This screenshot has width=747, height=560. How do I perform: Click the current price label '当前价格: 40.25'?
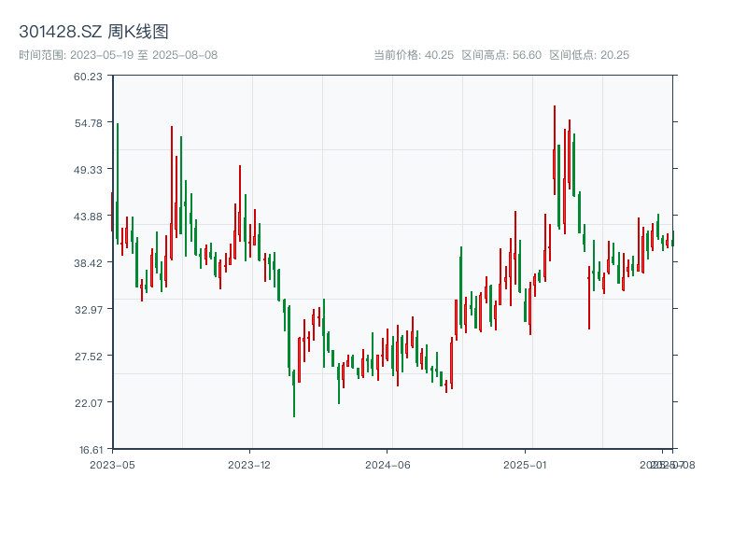(414, 55)
